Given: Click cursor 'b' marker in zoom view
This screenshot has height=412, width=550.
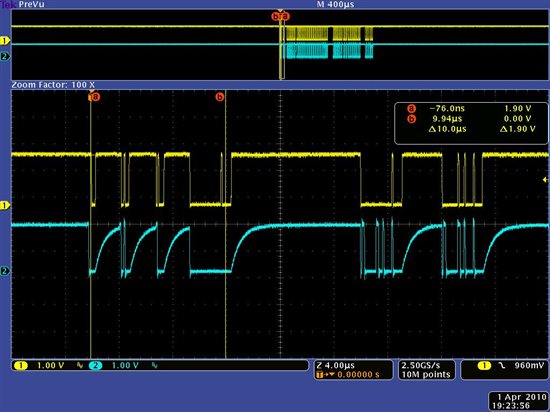Looking at the screenshot, I should click(220, 96).
